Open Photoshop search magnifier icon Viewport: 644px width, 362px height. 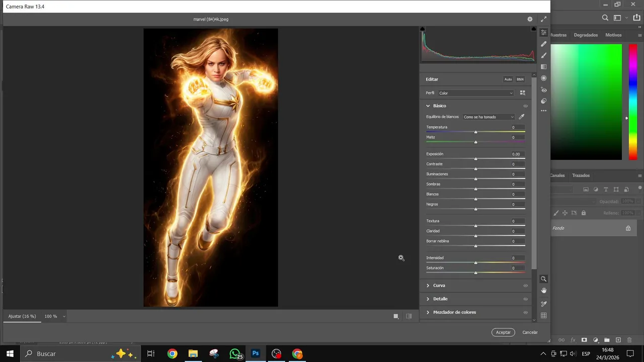point(605,18)
